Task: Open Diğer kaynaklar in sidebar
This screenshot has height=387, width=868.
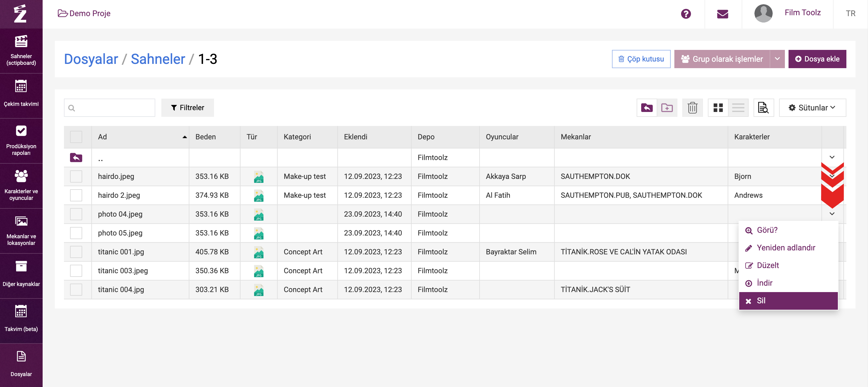Action: tap(21, 276)
